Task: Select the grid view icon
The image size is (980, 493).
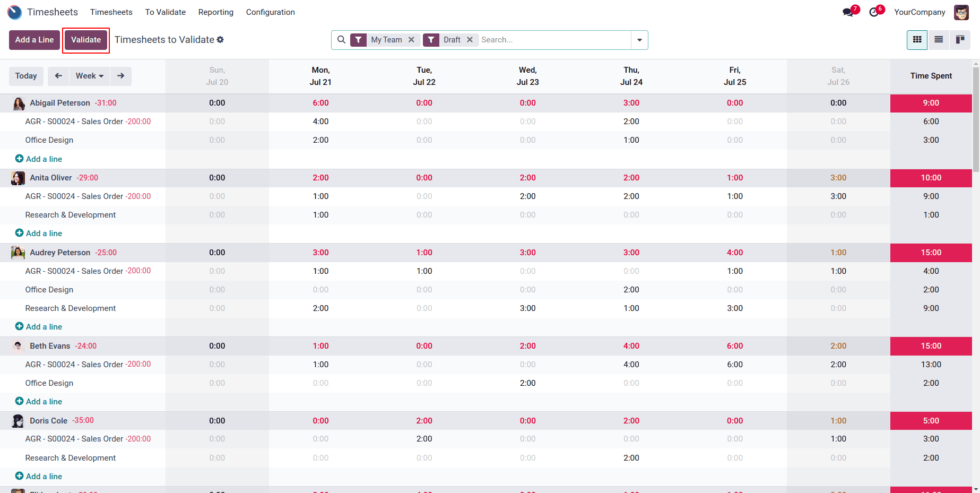Action: pos(917,40)
